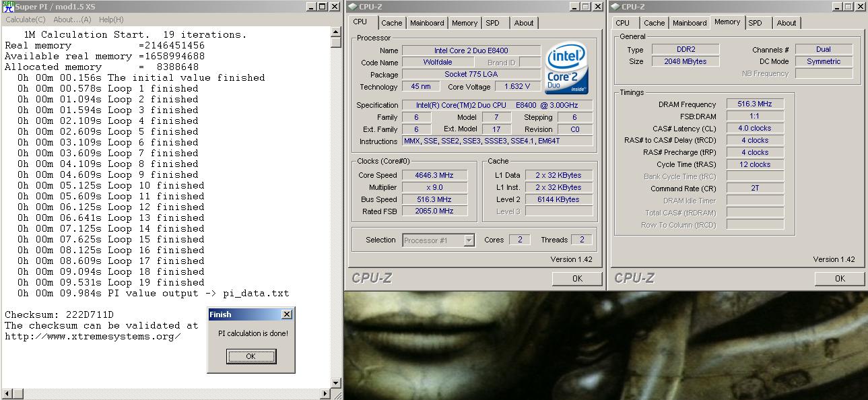
Task: Select CPU tab in first CPU-Z window
Action: [360, 22]
